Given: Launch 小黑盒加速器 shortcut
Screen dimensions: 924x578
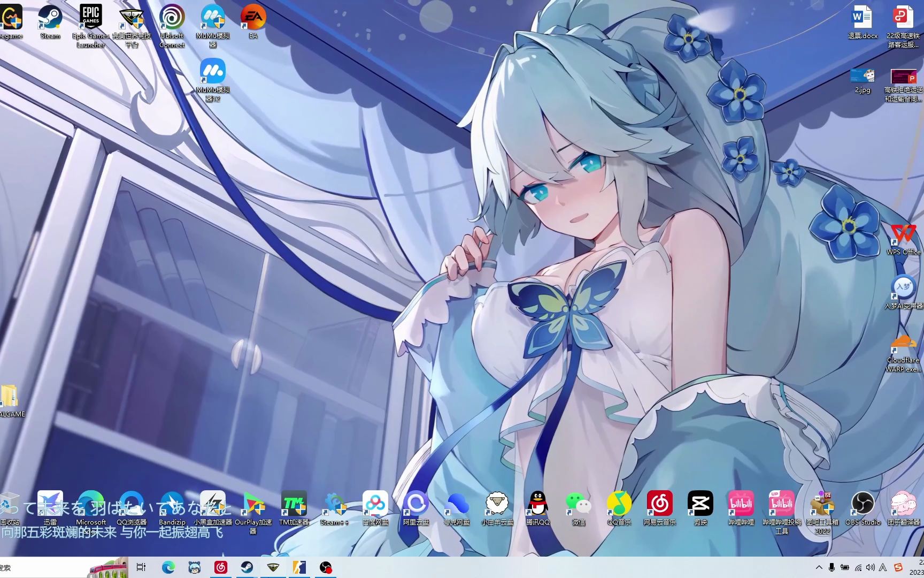Looking at the screenshot, I should click(x=213, y=507).
